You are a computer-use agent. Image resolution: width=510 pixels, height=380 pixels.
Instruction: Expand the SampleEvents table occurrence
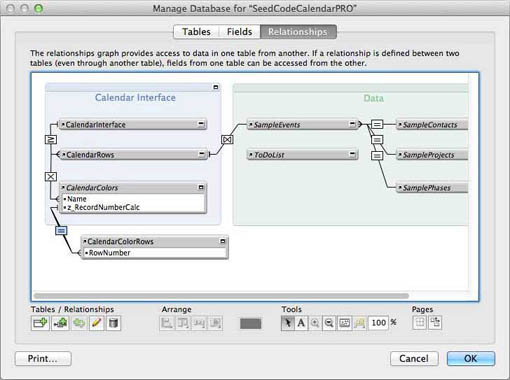pyautogui.click(x=352, y=124)
